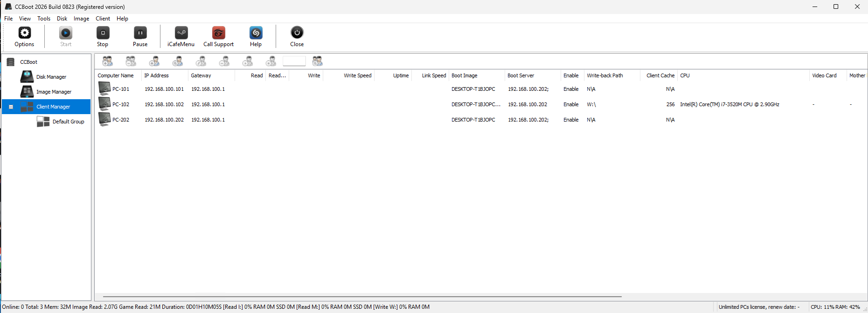Sort by IP Address column header
The width and height of the screenshot is (868, 313).
coord(165,75)
